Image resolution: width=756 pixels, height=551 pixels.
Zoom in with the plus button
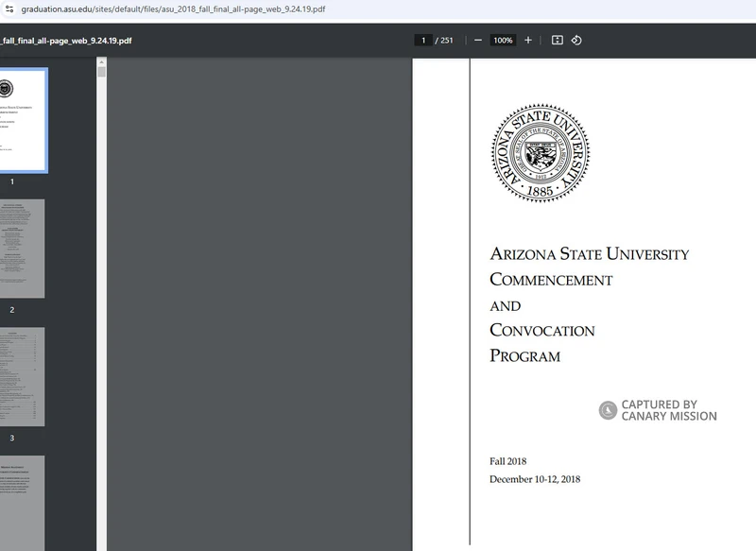[528, 41]
